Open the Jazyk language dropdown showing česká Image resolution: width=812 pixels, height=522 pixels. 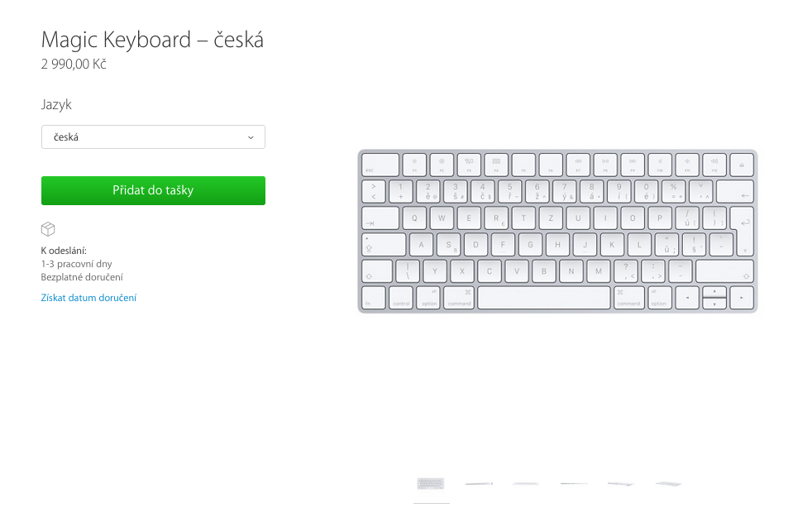click(153, 137)
